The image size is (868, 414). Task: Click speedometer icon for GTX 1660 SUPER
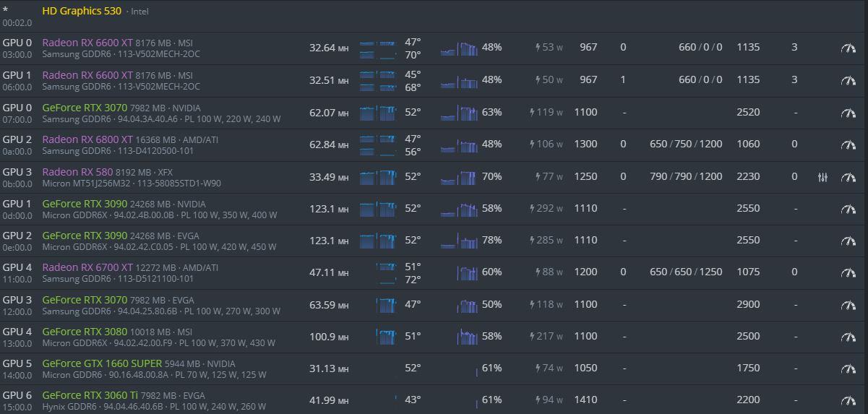(848, 368)
